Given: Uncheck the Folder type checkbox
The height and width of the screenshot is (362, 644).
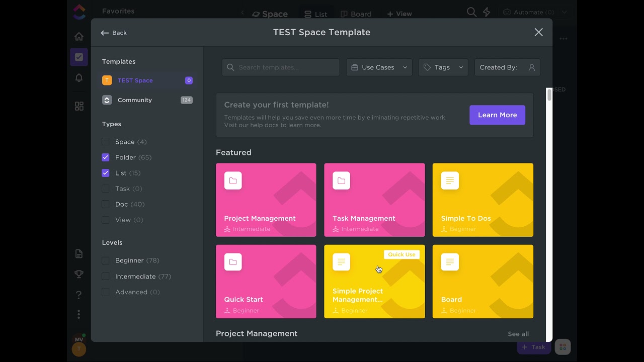Looking at the screenshot, I should click(x=105, y=157).
